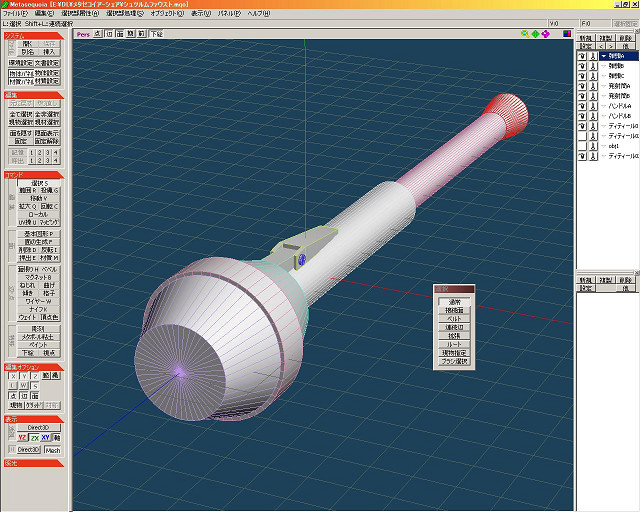Viewport: 640px width, 512px height.
Task: Select the 拡大 Q scale tool
Action: pyautogui.click(x=28, y=207)
